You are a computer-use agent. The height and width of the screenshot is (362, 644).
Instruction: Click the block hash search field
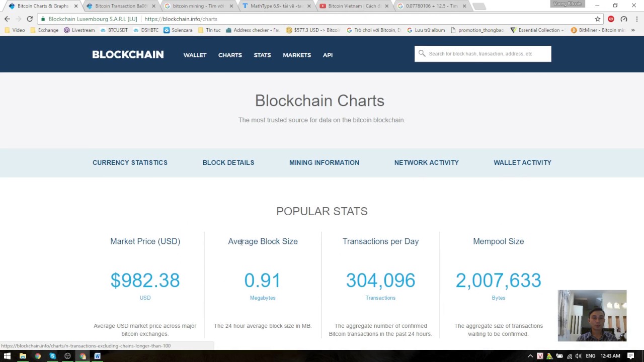[482, 54]
